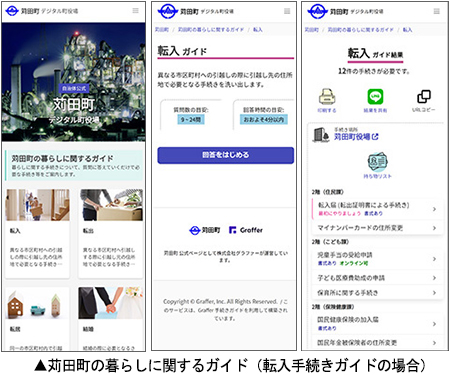Click 結果を共有 label under LINE
This screenshot has height=375, width=450.
coord(375,110)
